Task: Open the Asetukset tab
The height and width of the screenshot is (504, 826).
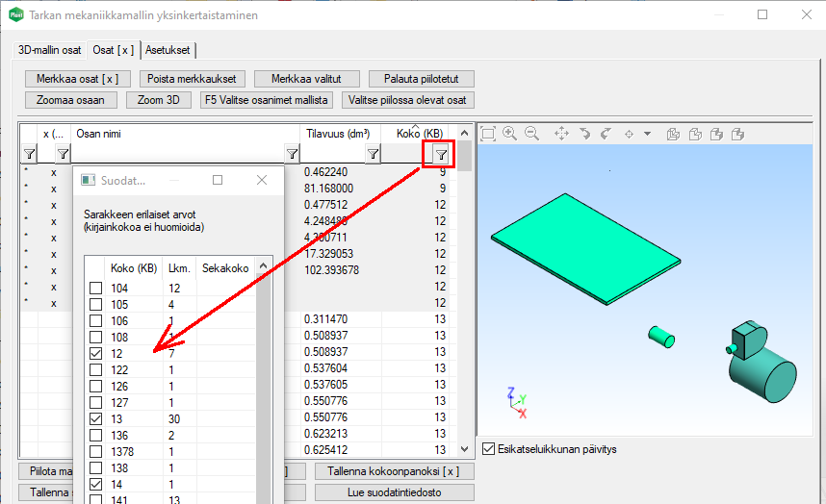Action: [168, 49]
